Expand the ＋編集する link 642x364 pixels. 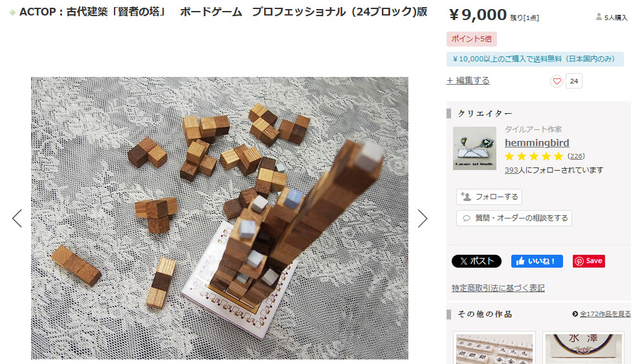point(468,81)
